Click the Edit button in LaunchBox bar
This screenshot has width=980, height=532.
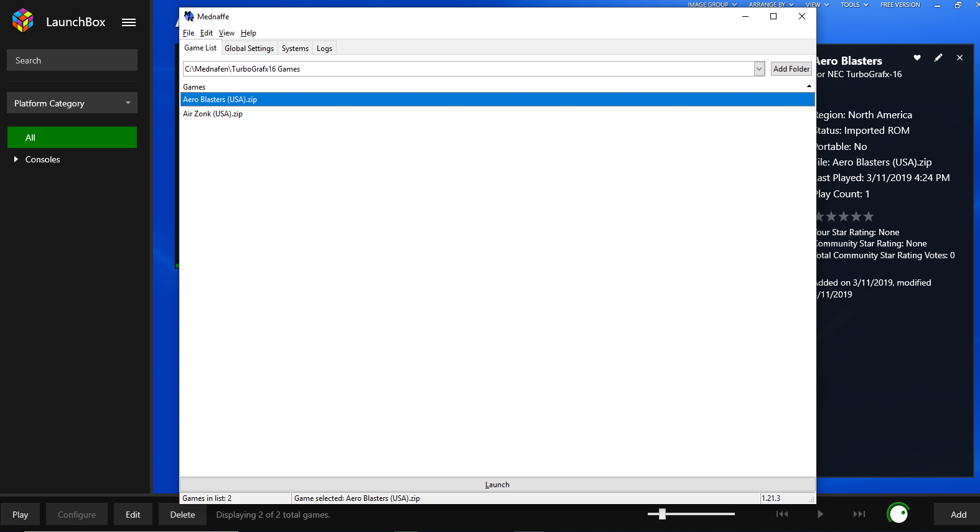click(133, 515)
